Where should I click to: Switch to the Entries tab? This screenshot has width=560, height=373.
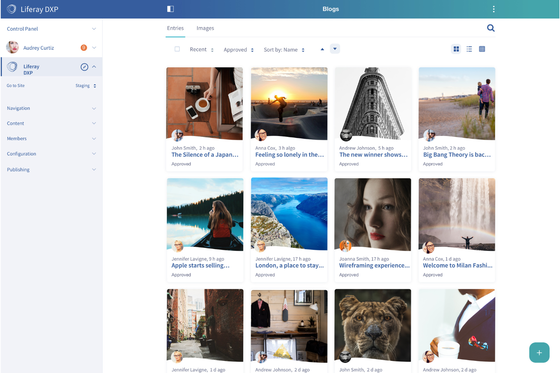click(x=175, y=28)
